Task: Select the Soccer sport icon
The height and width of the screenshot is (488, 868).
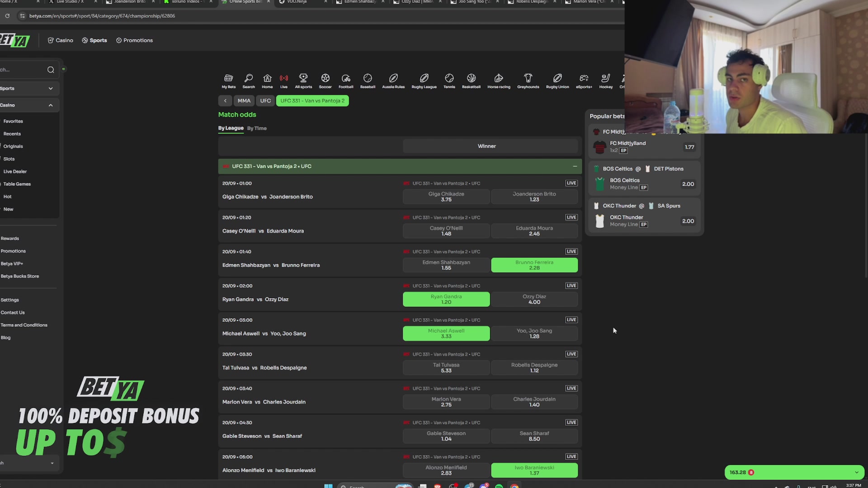Action: pos(325,81)
